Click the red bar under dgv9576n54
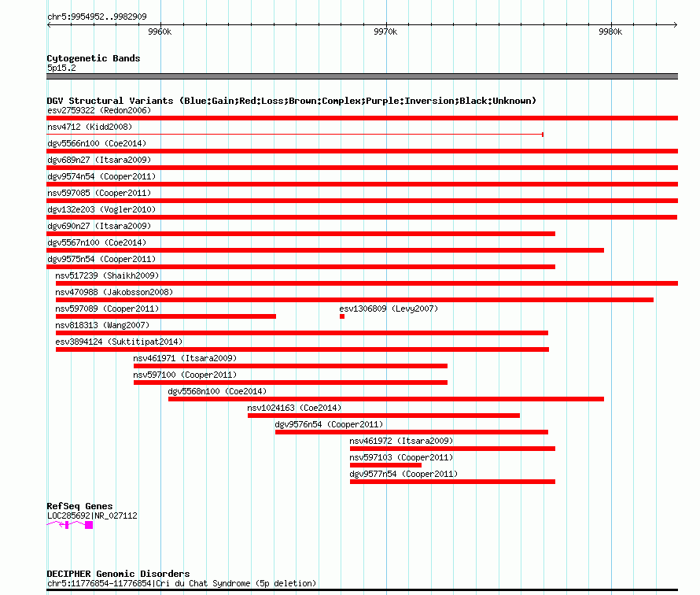Viewport: 700px width, 595px height. pyautogui.click(x=411, y=432)
